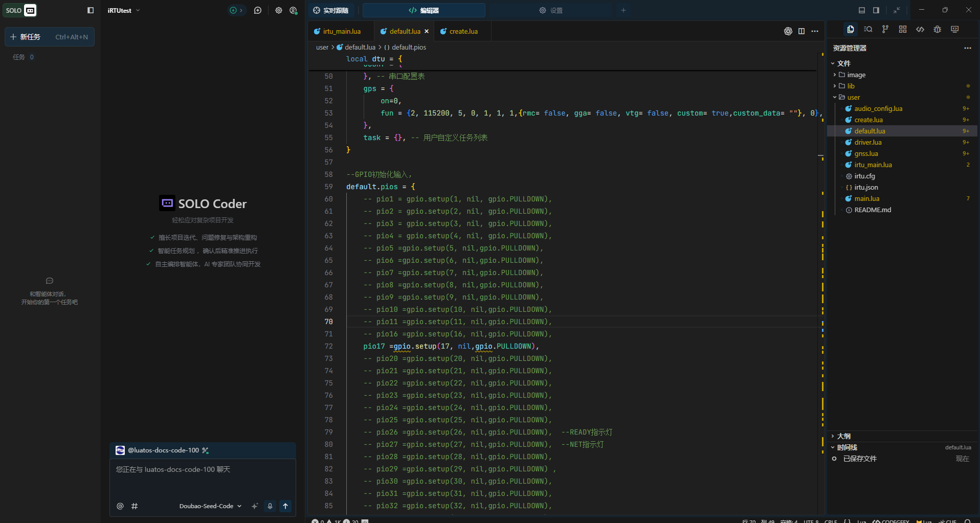The width and height of the screenshot is (980, 523).
Task: Click the # context icon in chat input
Action: pyautogui.click(x=135, y=506)
